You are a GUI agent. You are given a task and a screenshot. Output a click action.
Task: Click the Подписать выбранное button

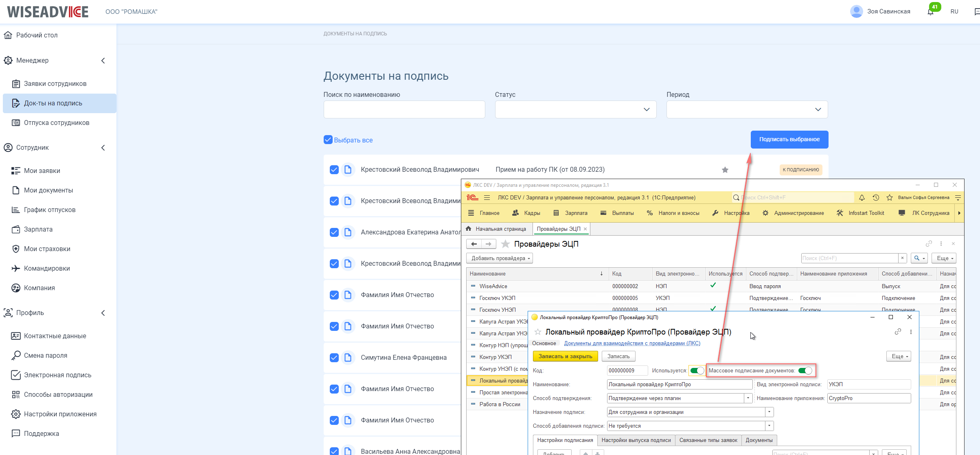click(x=789, y=140)
